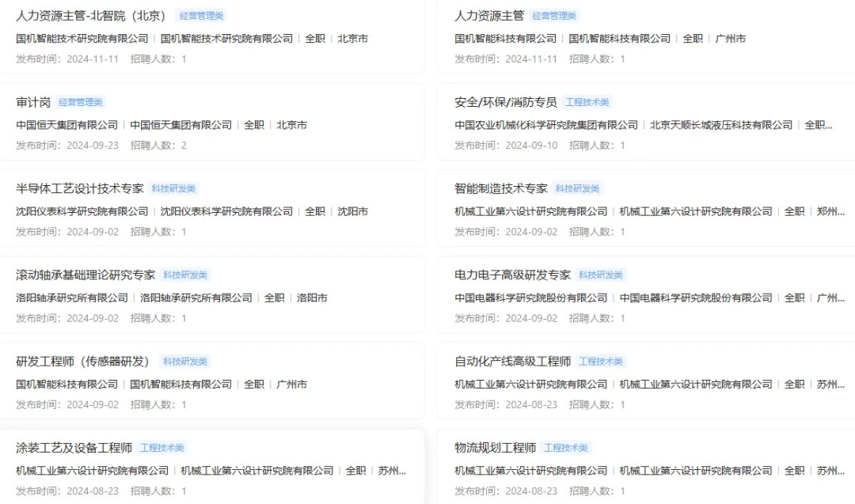Click 工程技术类 tag on 自动化产线高级工程师

coord(601,362)
